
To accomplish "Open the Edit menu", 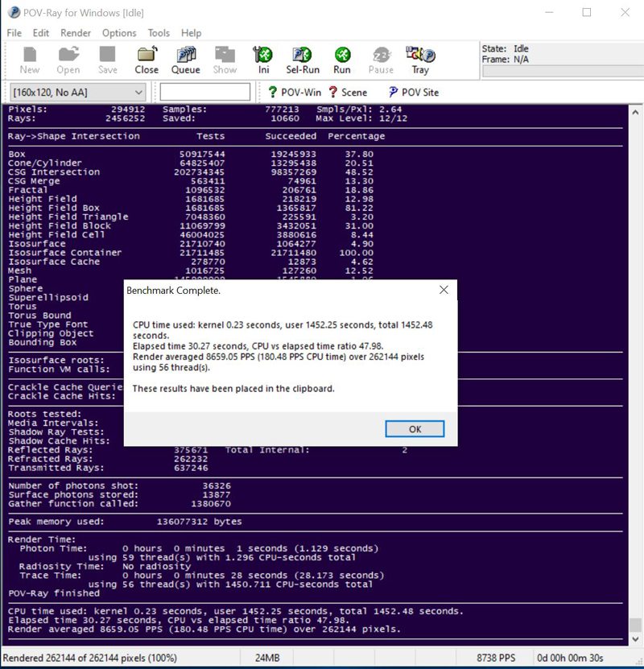I will pos(41,33).
